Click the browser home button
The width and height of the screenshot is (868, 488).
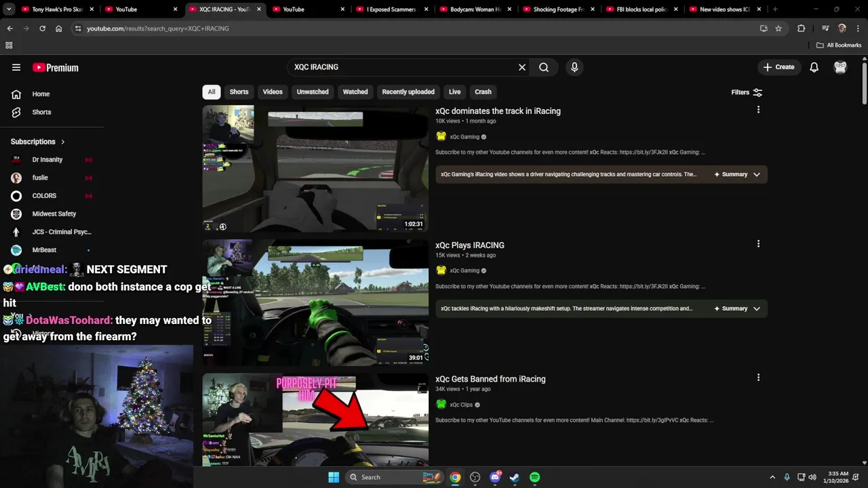(x=59, y=28)
